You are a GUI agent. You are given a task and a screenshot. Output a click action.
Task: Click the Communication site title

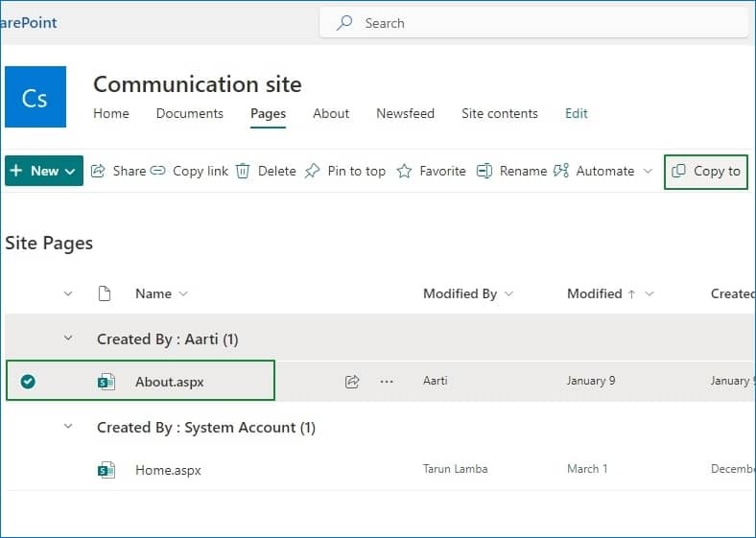[x=198, y=84]
